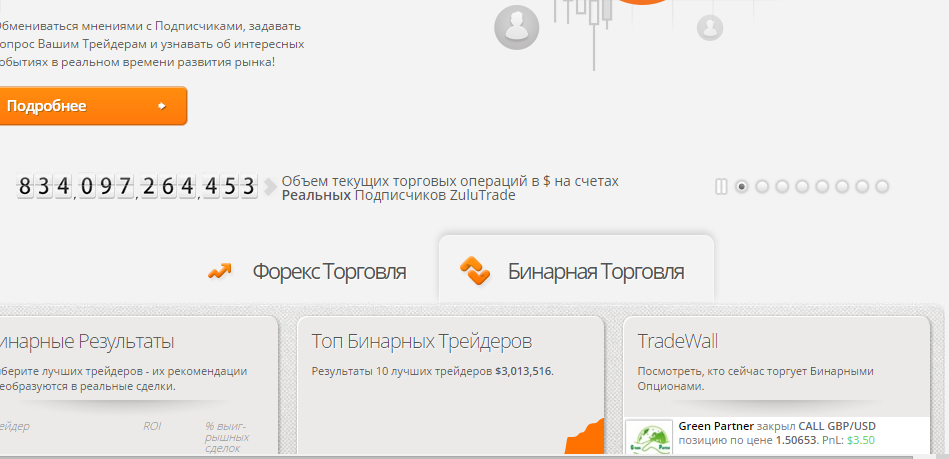This screenshot has width=949, height=459.
Task: Switch to the Бинарная Торговля tab
Action: click(576, 270)
